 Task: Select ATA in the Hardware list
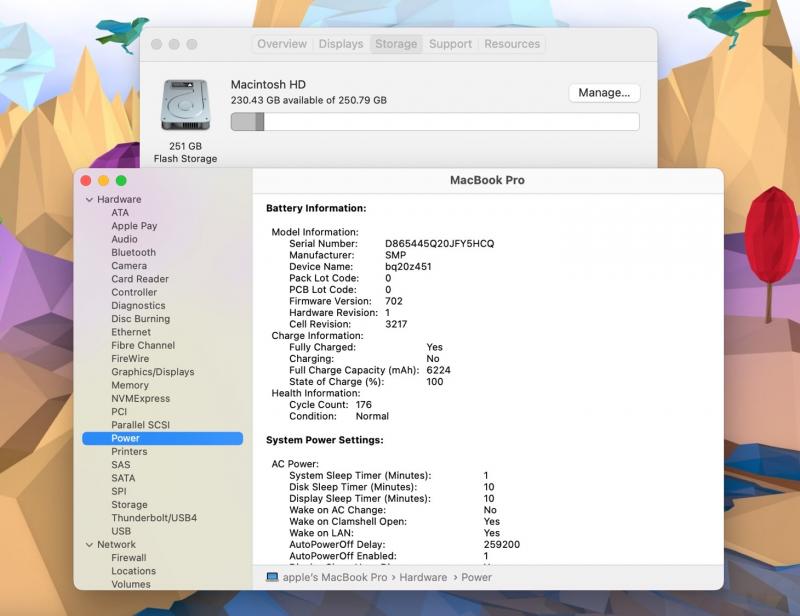point(120,212)
